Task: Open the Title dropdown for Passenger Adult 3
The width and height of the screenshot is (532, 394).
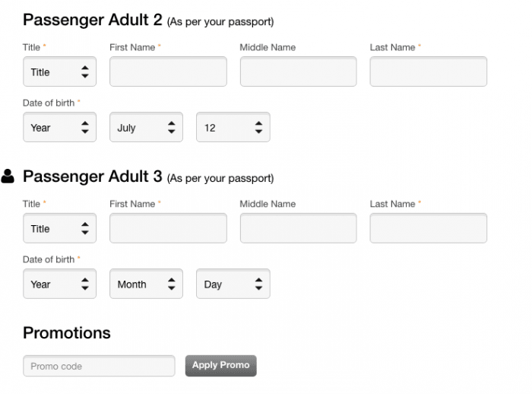Action: point(59,229)
